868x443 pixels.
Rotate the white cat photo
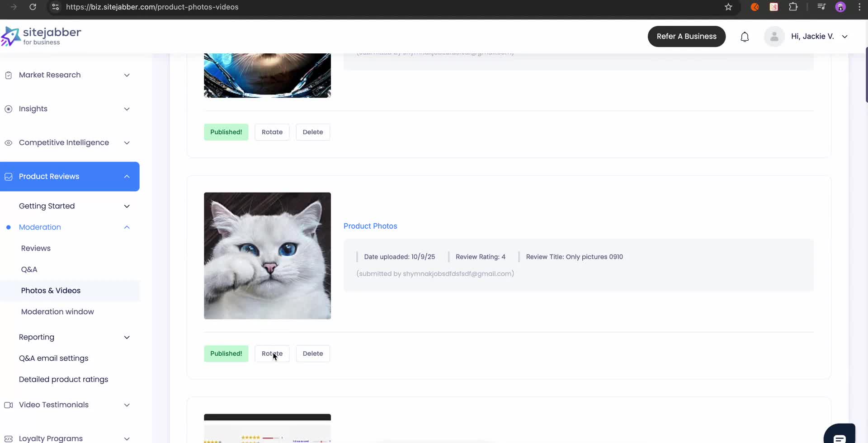(x=272, y=354)
